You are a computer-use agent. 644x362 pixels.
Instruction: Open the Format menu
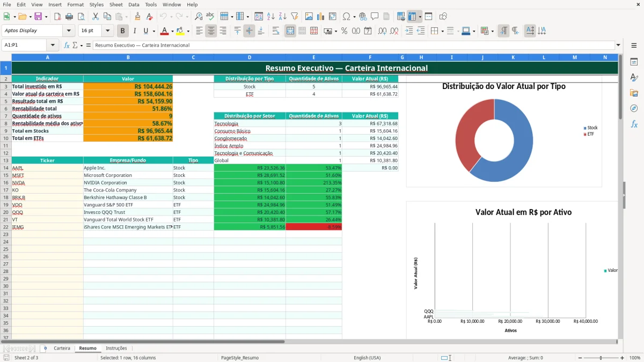75,4
